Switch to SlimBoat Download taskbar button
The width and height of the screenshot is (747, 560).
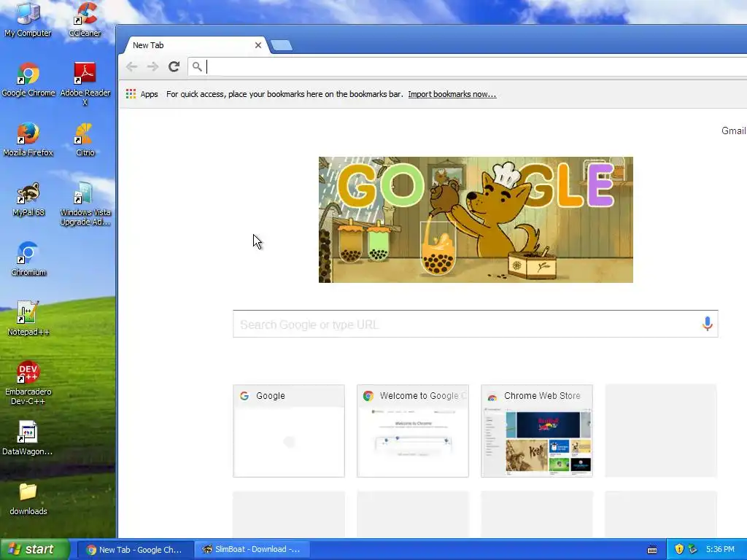click(x=252, y=550)
